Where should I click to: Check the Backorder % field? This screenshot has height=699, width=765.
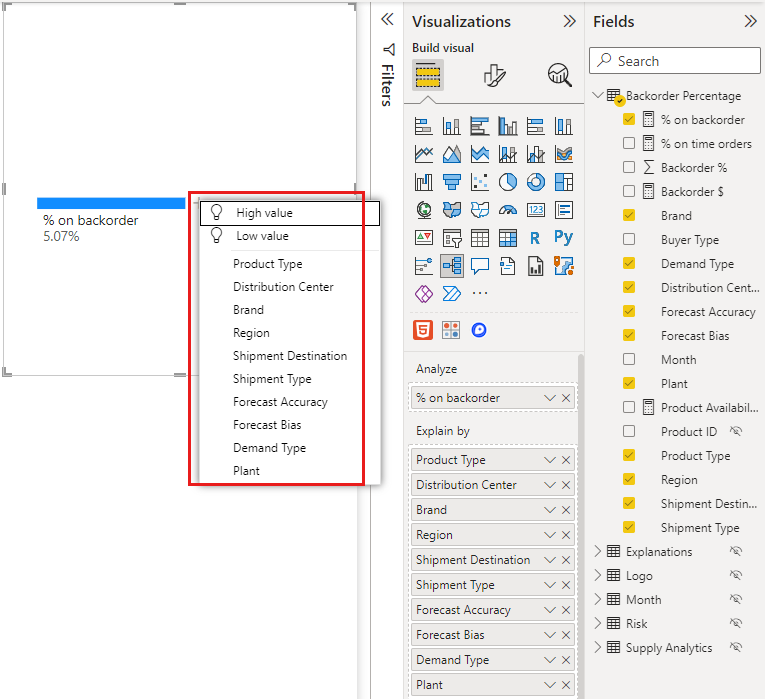tap(629, 167)
